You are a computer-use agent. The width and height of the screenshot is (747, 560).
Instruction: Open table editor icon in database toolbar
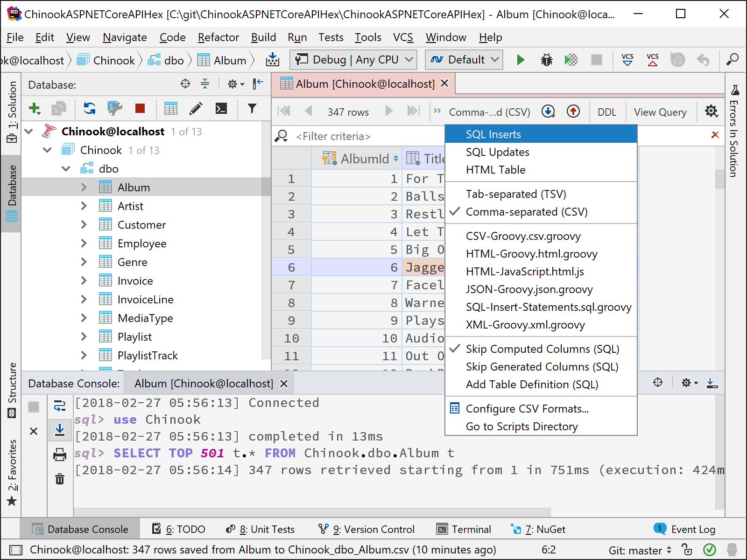pyautogui.click(x=170, y=109)
